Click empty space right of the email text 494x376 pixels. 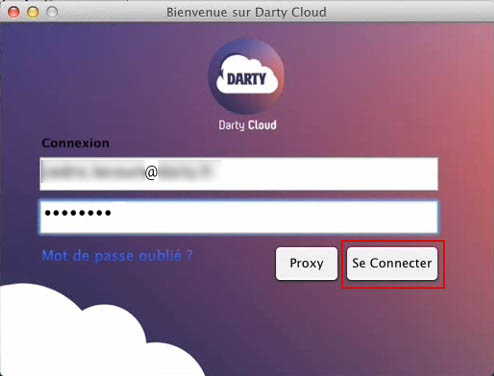tap(325, 174)
